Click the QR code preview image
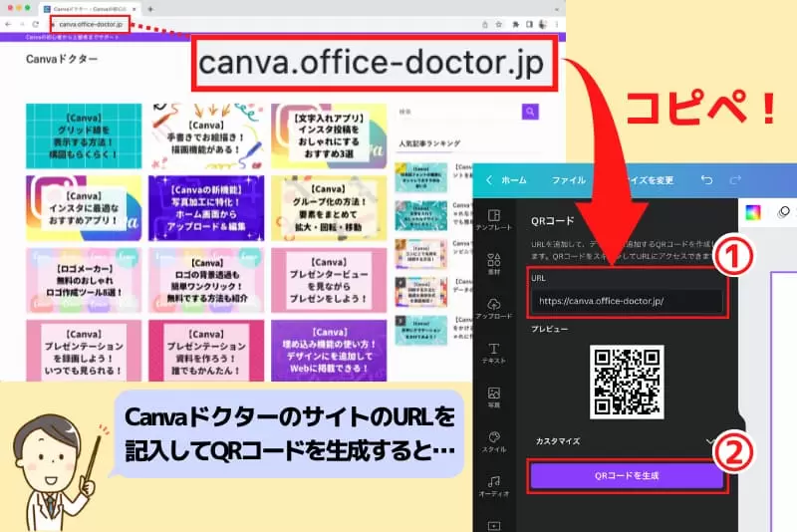 [x=627, y=383]
